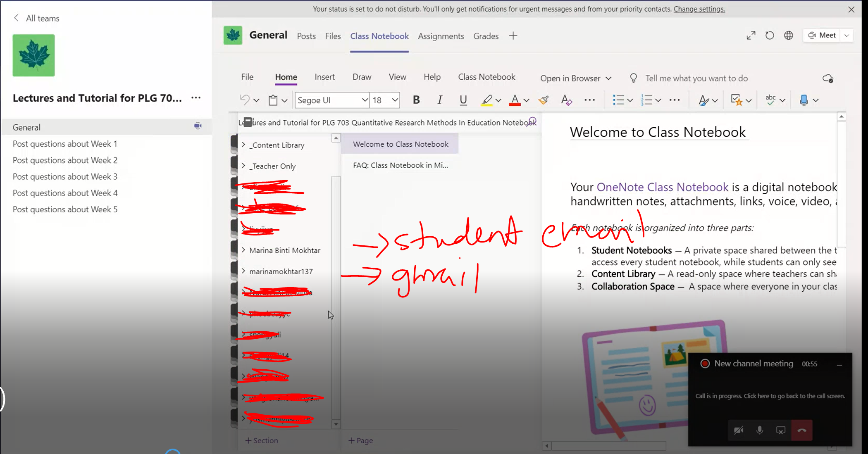Clear formatting with the eraser A icon
Screen dimensions: 868x454
(566, 100)
